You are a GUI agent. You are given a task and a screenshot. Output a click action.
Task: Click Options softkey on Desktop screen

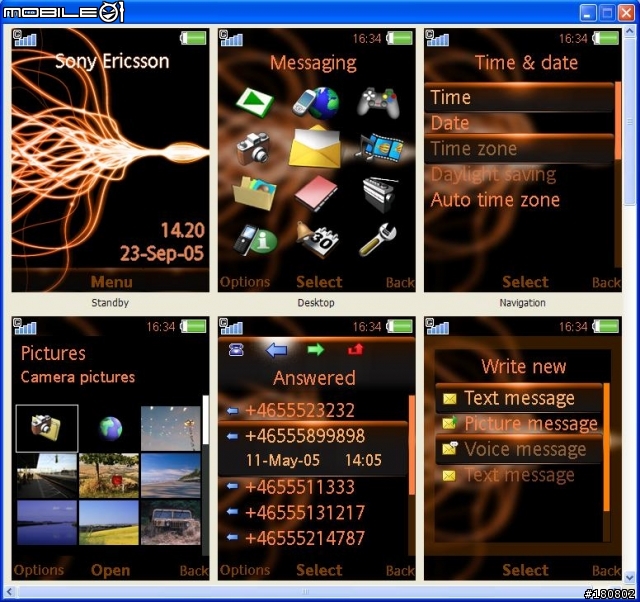[245, 282]
